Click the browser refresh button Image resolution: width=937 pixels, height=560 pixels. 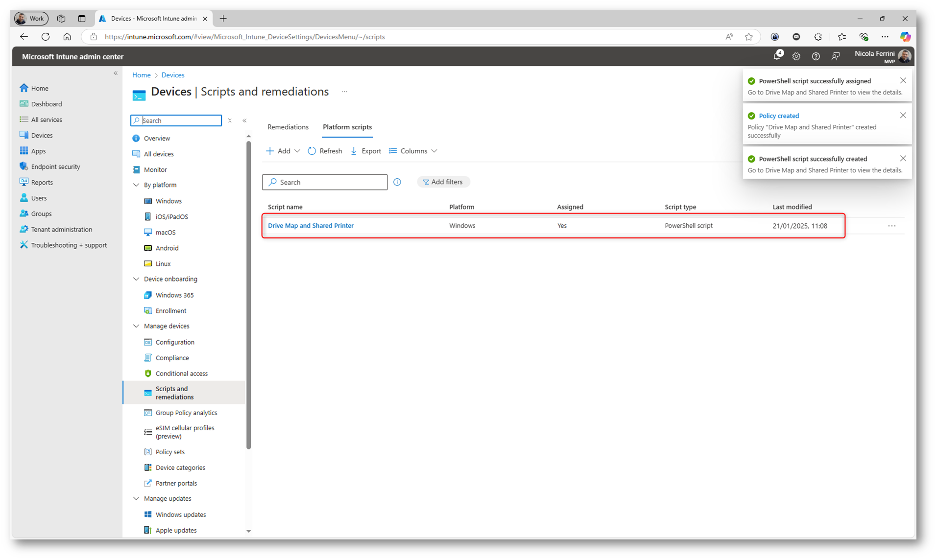(x=46, y=37)
